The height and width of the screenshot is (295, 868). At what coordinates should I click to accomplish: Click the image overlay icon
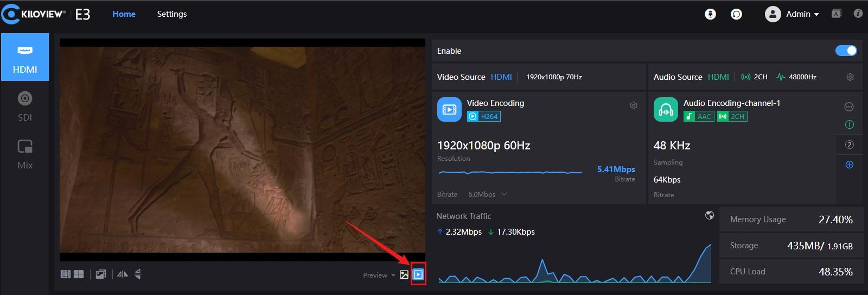pyautogui.click(x=101, y=274)
